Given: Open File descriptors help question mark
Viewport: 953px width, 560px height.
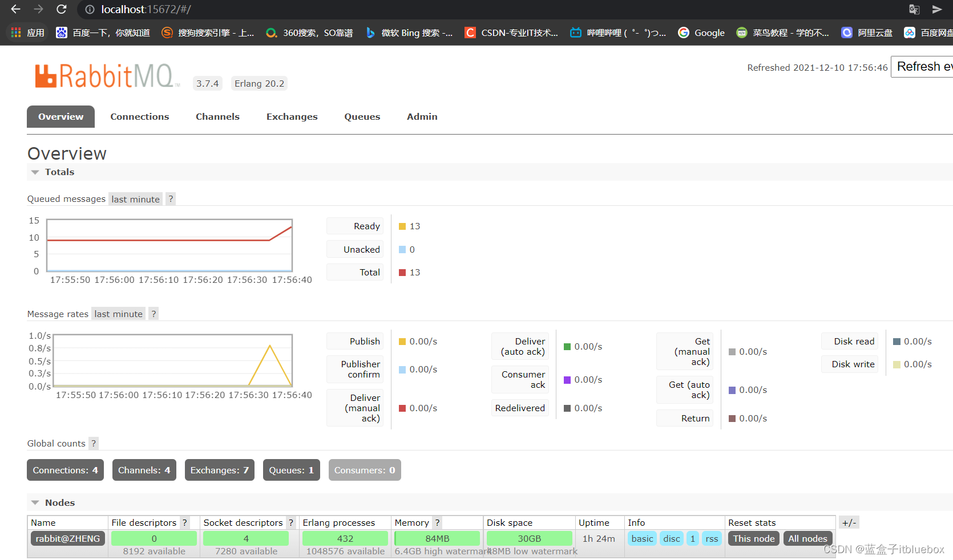Looking at the screenshot, I should [x=184, y=522].
